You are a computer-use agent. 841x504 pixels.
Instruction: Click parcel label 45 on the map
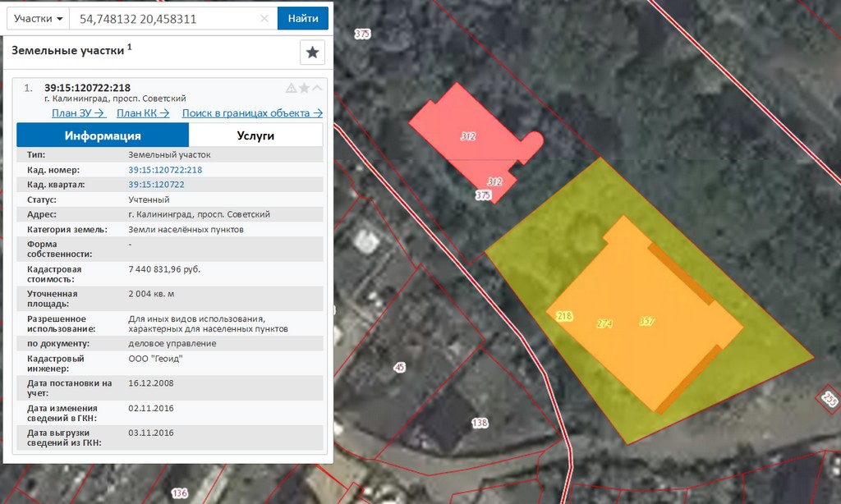coord(400,368)
